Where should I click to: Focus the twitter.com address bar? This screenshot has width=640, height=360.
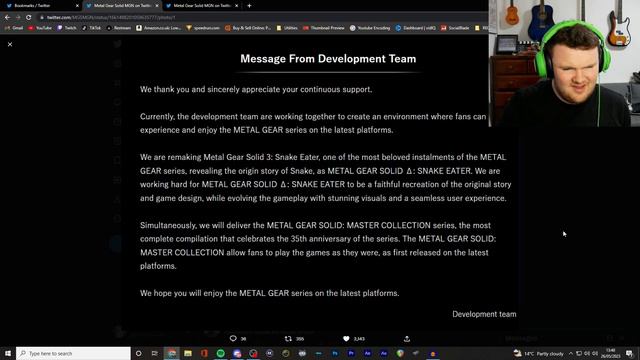261,17
